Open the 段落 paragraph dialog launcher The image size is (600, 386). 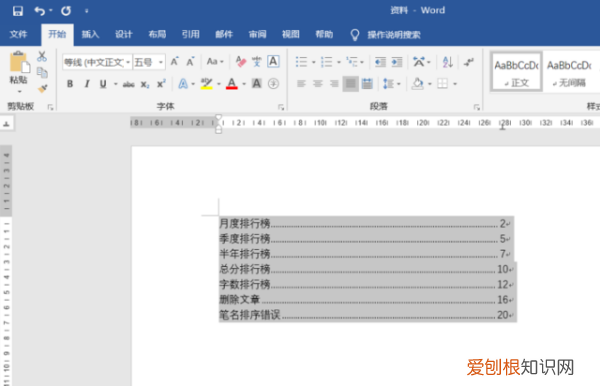pyautogui.click(x=477, y=107)
